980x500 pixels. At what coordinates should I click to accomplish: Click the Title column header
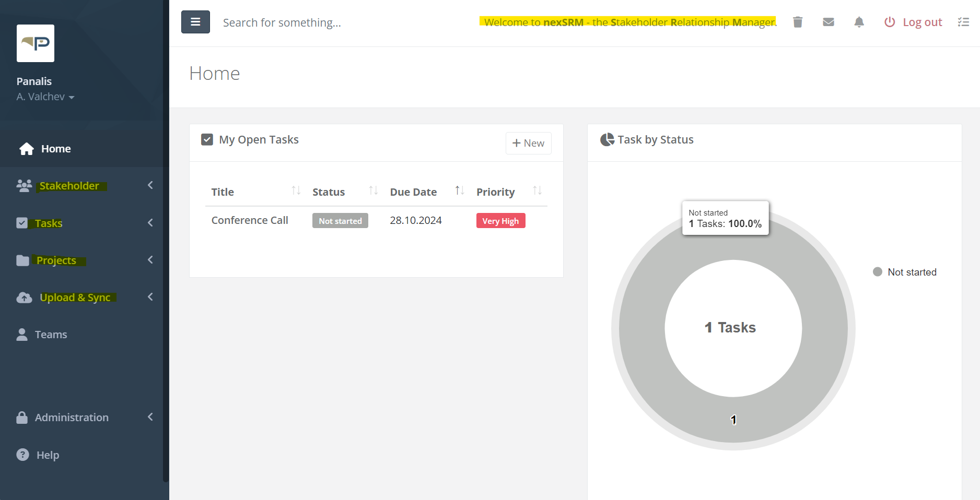tap(223, 192)
